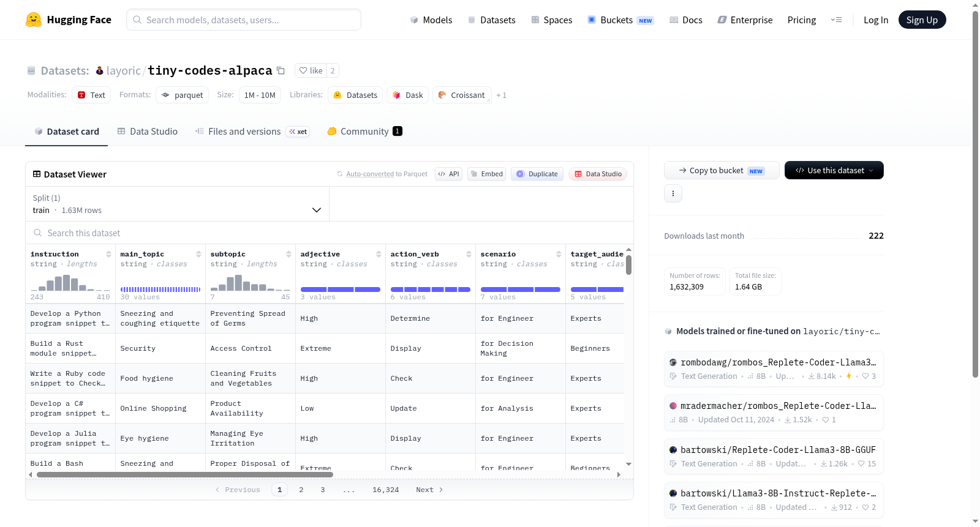
Task: Click the sort icon on adjective column
Action: coord(379,254)
